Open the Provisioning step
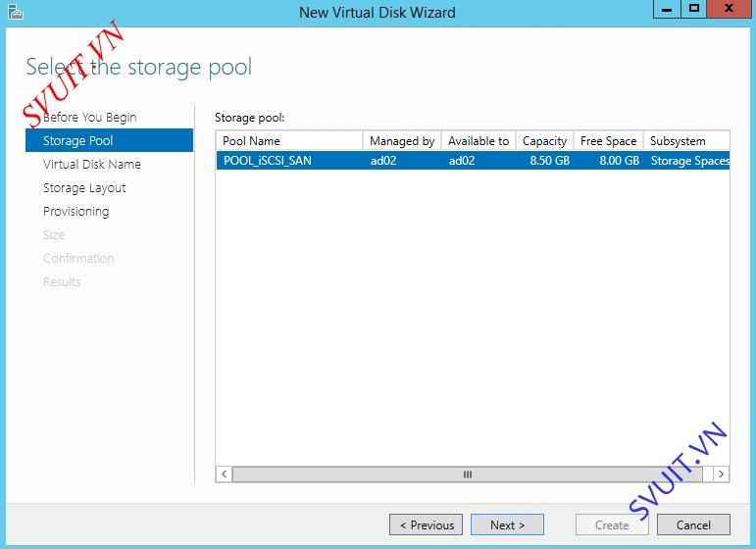The width and height of the screenshot is (756, 549). 76,212
